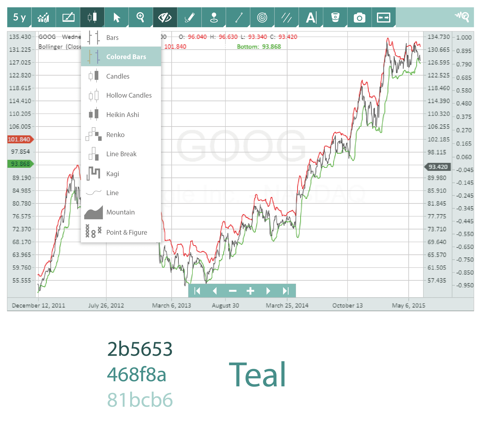Select the arrow pointer tool
This screenshot has height=448, width=478.
[117, 17]
